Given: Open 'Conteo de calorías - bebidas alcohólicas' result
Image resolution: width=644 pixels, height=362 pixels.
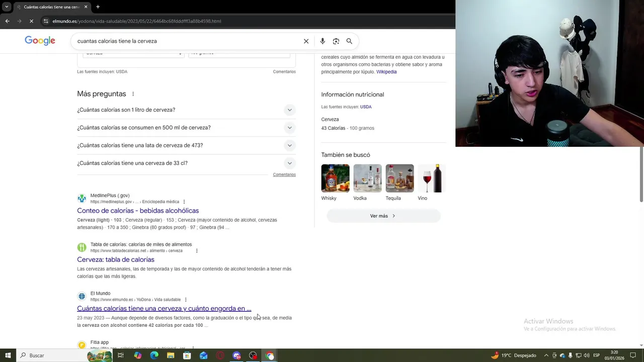Looking at the screenshot, I should click(x=138, y=211).
